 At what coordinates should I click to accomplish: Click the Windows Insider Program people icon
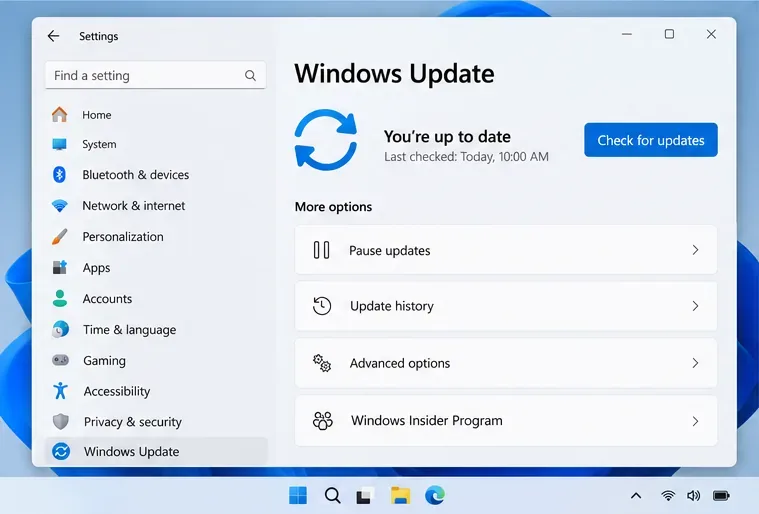click(323, 421)
